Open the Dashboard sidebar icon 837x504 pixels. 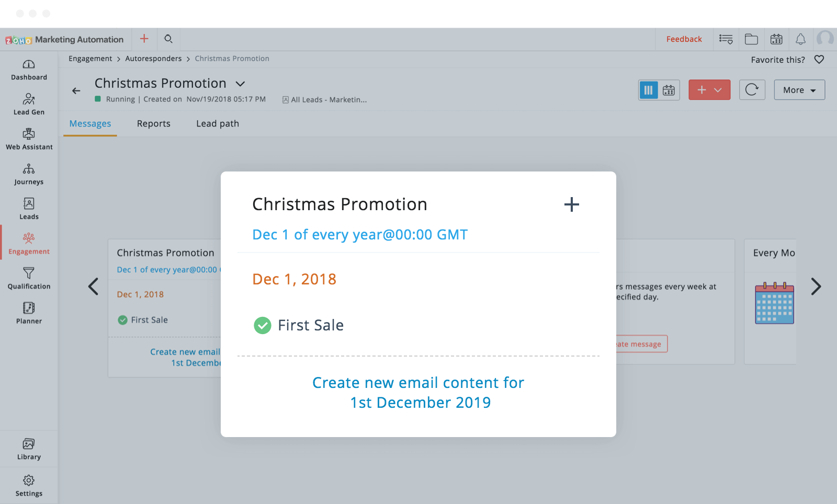coord(29,70)
